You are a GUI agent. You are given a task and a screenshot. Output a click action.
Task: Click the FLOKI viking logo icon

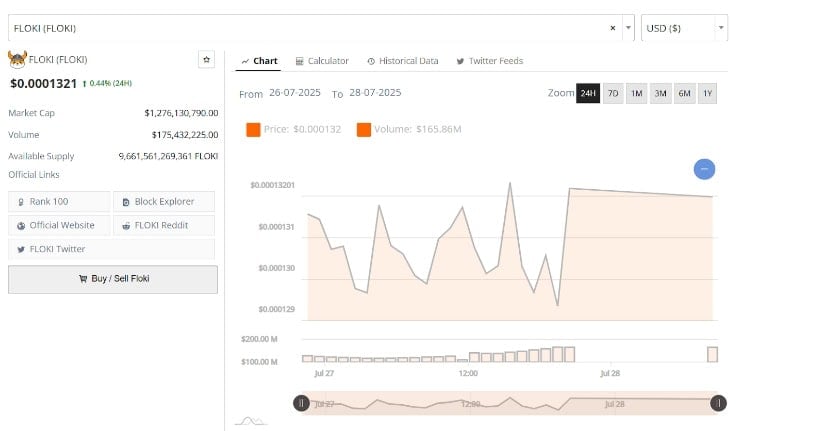point(17,59)
